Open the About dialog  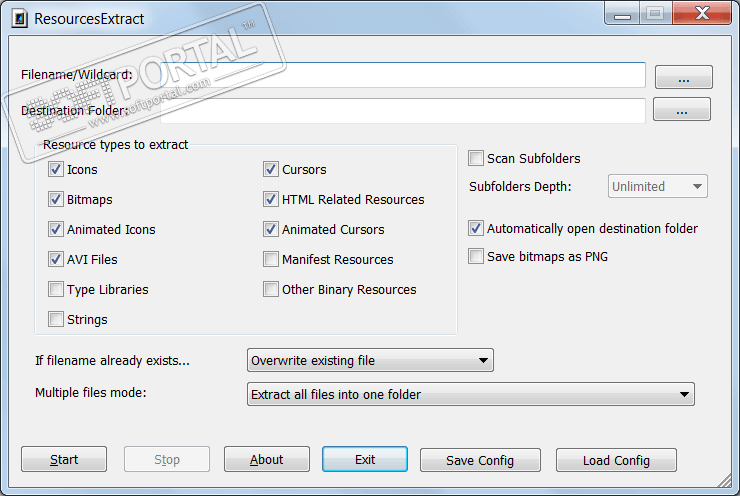click(267, 459)
